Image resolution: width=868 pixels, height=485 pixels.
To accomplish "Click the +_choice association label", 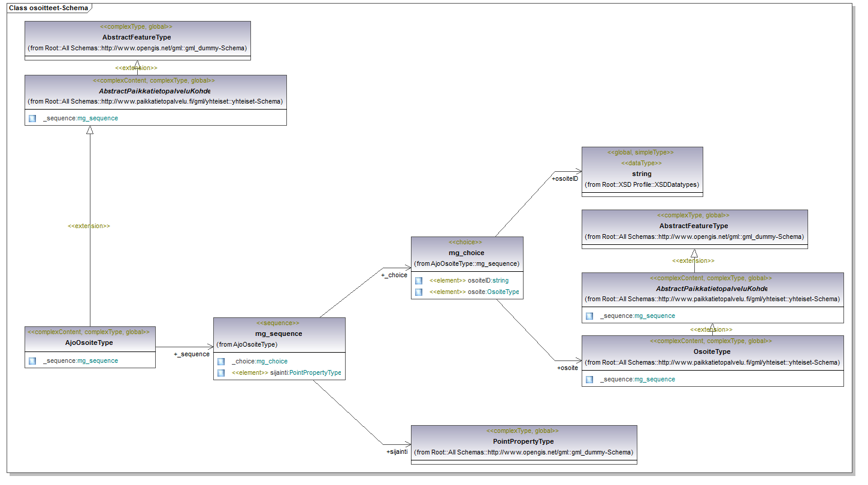I will 394,275.
